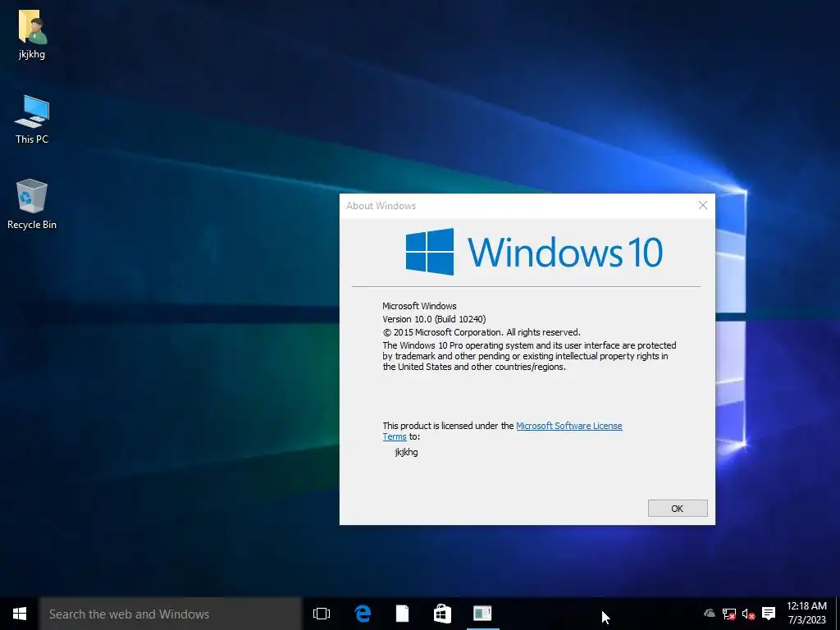840x630 pixels.
Task: Select the This PC desktop icon
Action: click(x=32, y=120)
